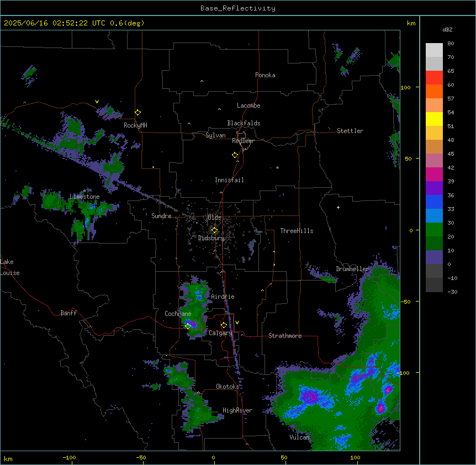Click the yellow diamond marker below Cochrane
Screen dimensions: 476x465
(188, 326)
